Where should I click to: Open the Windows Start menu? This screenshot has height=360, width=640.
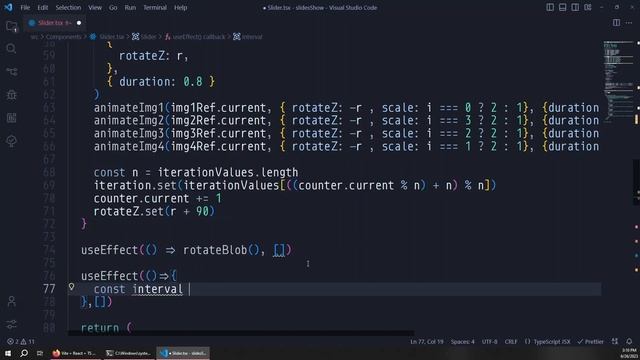coord(8,353)
